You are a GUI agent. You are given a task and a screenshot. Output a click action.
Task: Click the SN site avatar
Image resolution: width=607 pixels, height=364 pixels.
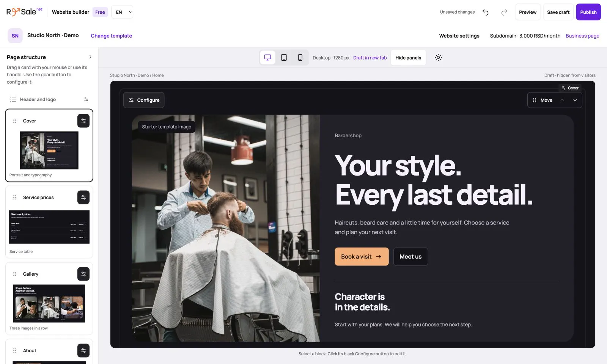pyautogui.click(x=15, y=36)
